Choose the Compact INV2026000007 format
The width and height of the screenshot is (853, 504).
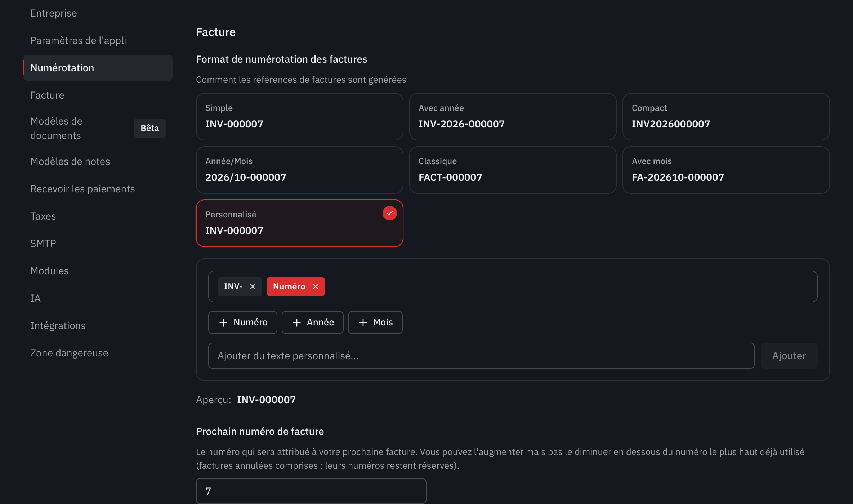[726, 117]
